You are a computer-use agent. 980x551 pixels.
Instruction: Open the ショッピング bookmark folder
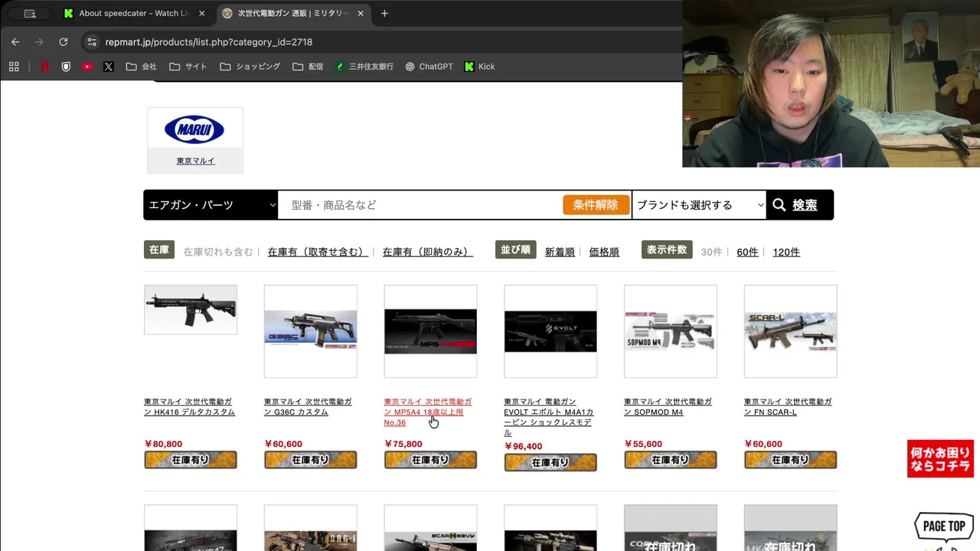(x=250, y=67)
